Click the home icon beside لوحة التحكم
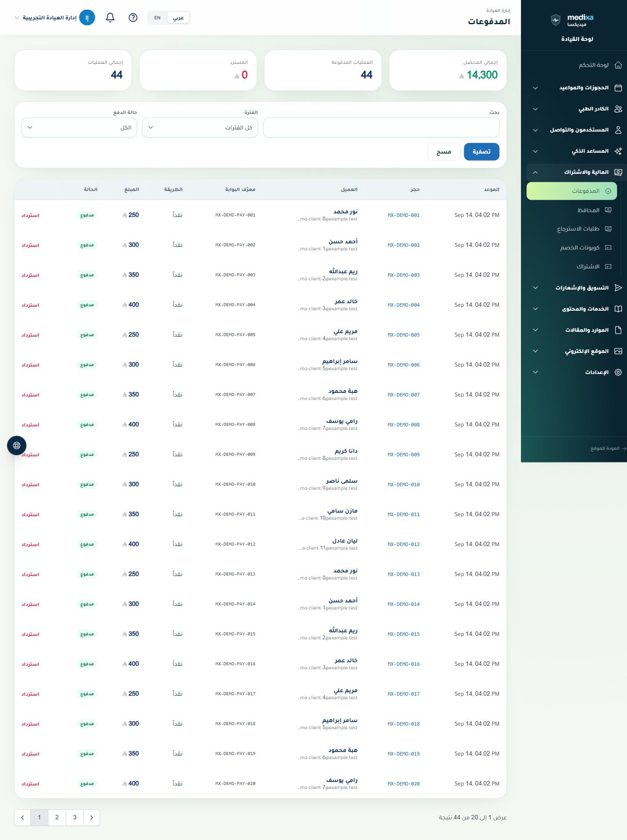Image resolution: width=627 pixels, height=840 pixels. [x=618, y=65]
